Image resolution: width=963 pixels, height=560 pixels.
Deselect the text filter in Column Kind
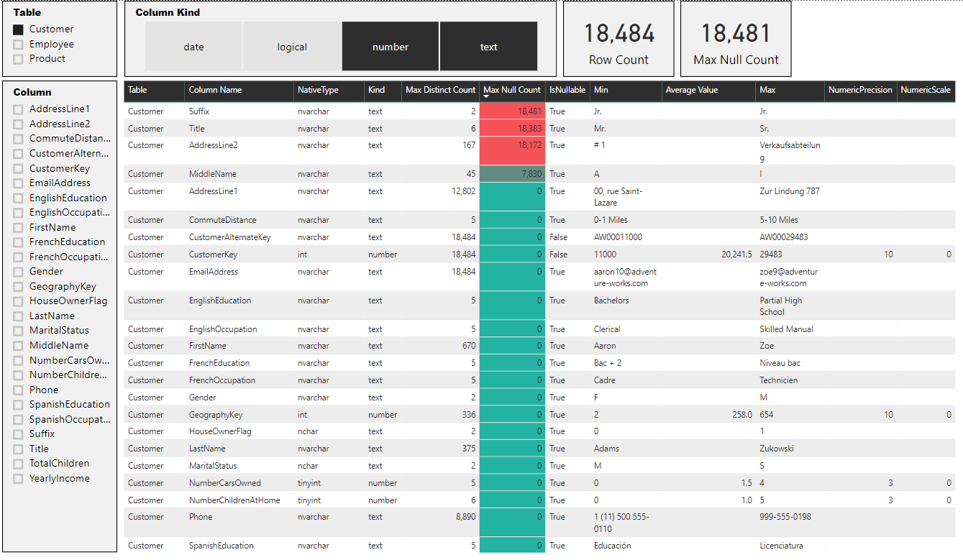[488, 46]
